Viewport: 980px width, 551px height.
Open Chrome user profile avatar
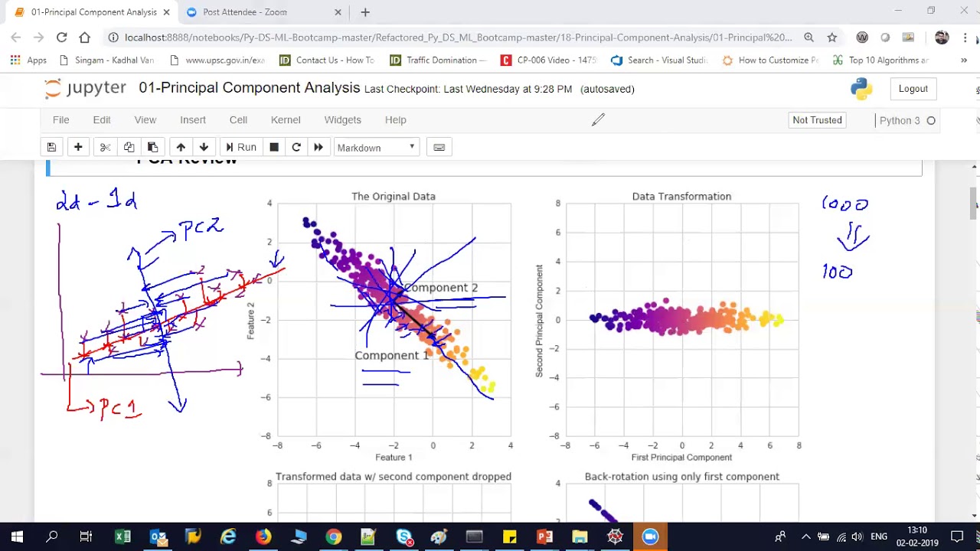click(x=942, y=37)
